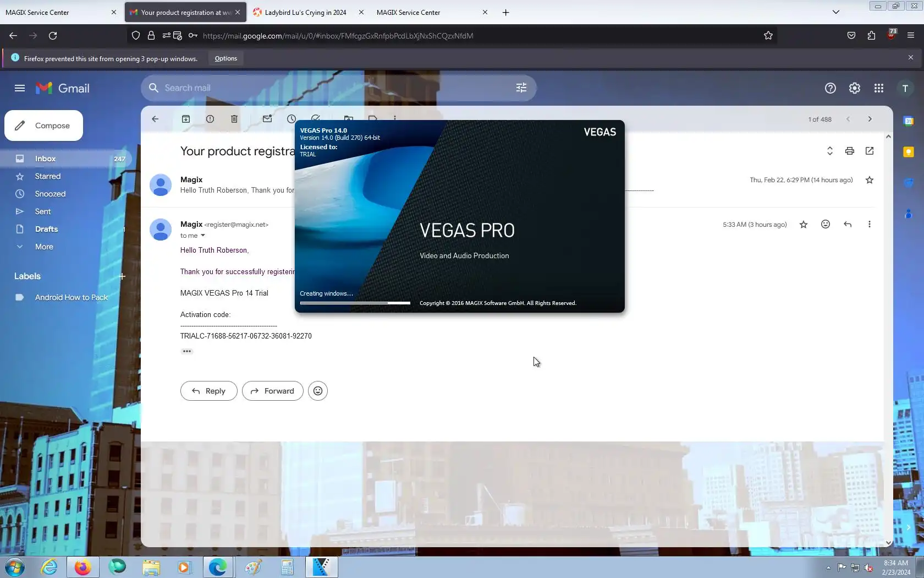Show details dropdown next to 'to me'
The image size is (924, 578).
[x=203, y=236]
